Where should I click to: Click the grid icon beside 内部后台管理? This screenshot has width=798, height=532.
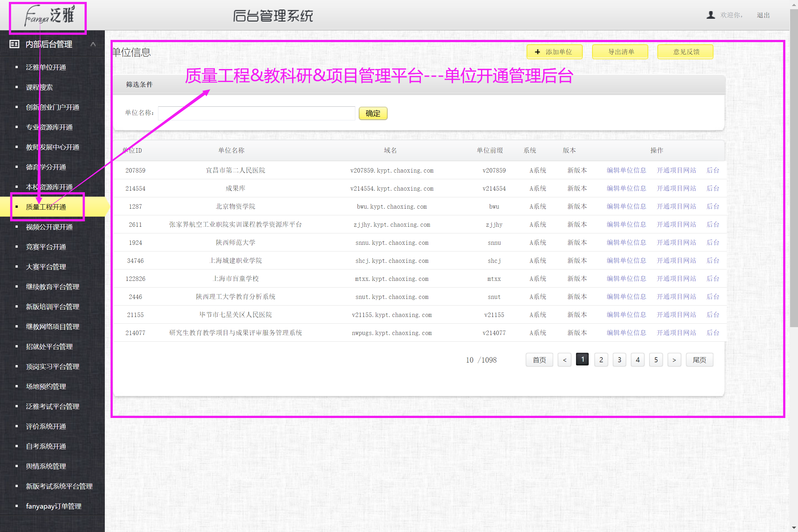[14, 44]
